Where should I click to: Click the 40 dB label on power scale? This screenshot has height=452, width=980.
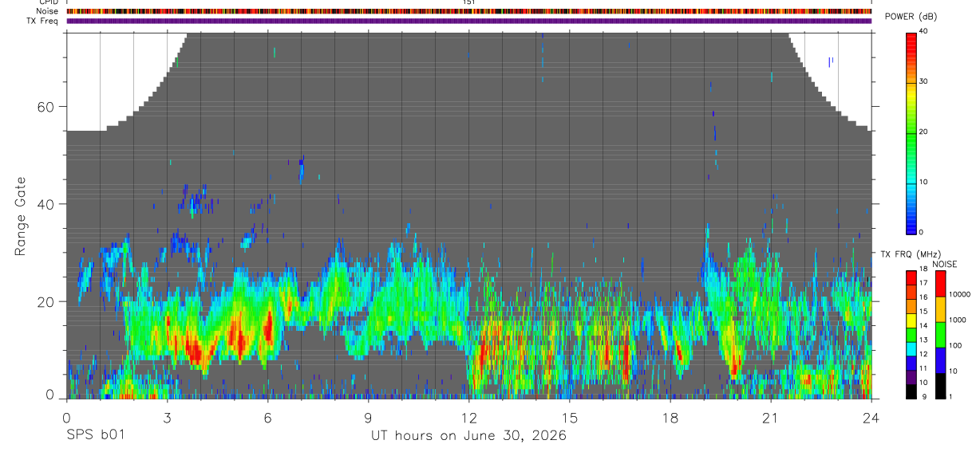[x=923, y=31]
